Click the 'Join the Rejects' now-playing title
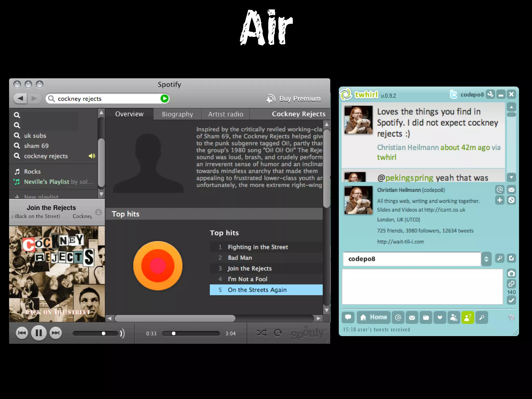This screenshot has width=532, height=399. (51, 208)
